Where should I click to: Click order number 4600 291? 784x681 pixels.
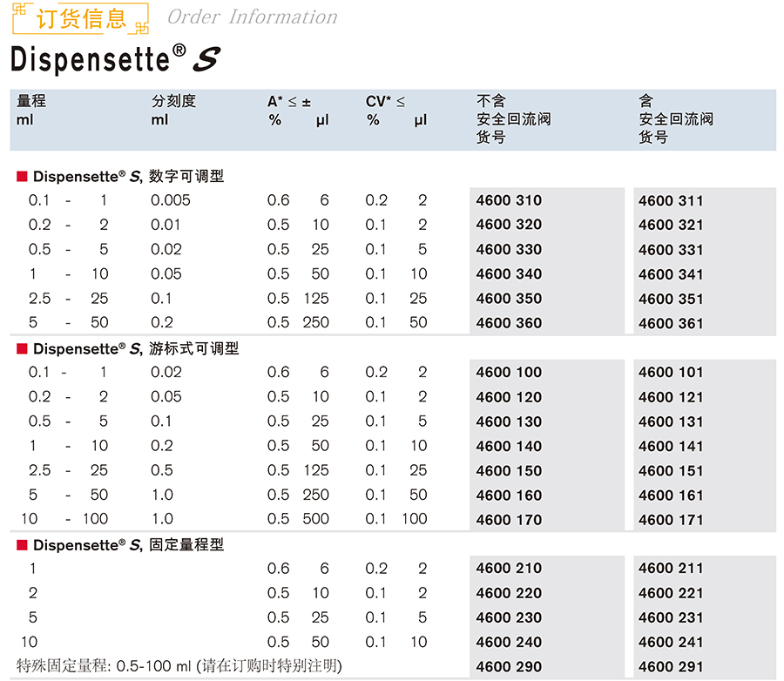(671, 667)
